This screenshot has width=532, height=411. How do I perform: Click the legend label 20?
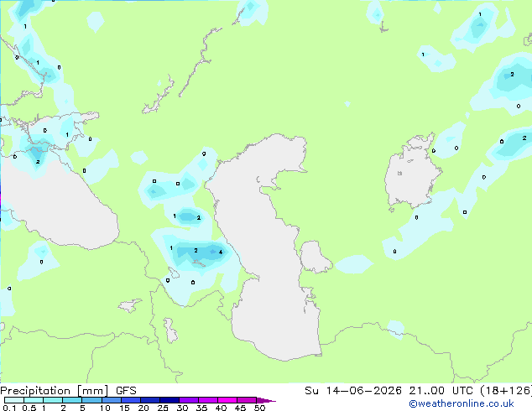[x=143, y=408]
